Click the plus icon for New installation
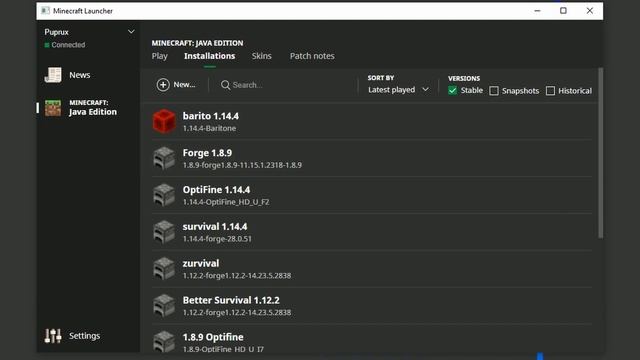Screen dimensions: 640x360 tap(163, 84)
